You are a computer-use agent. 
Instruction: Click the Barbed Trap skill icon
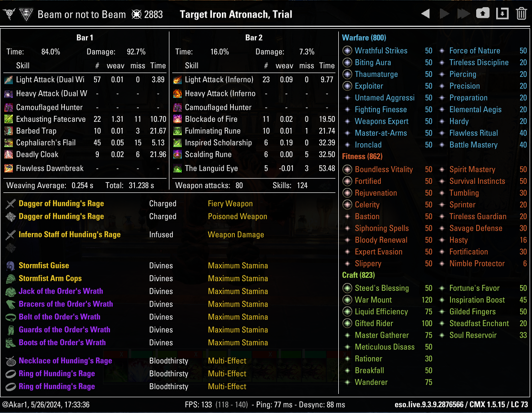pos(9,131)
